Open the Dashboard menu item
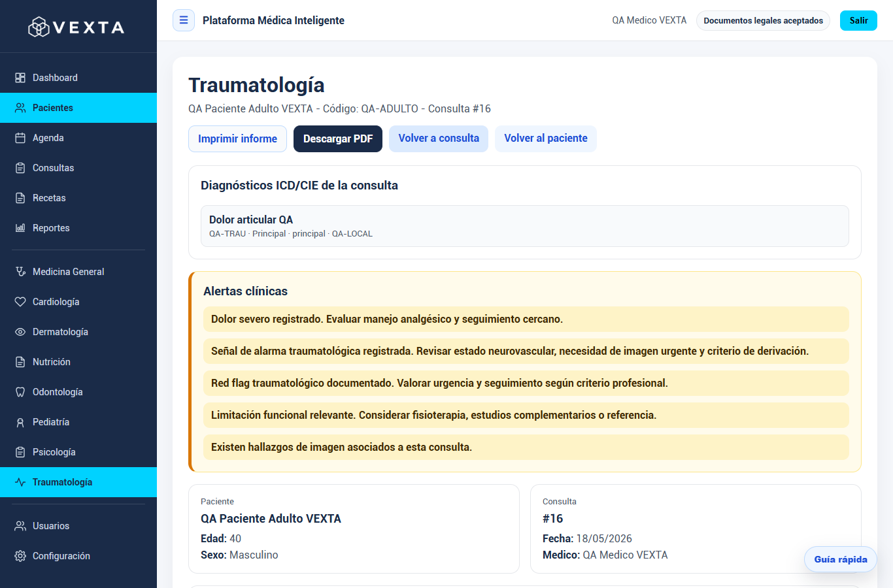 coord(78,78)
